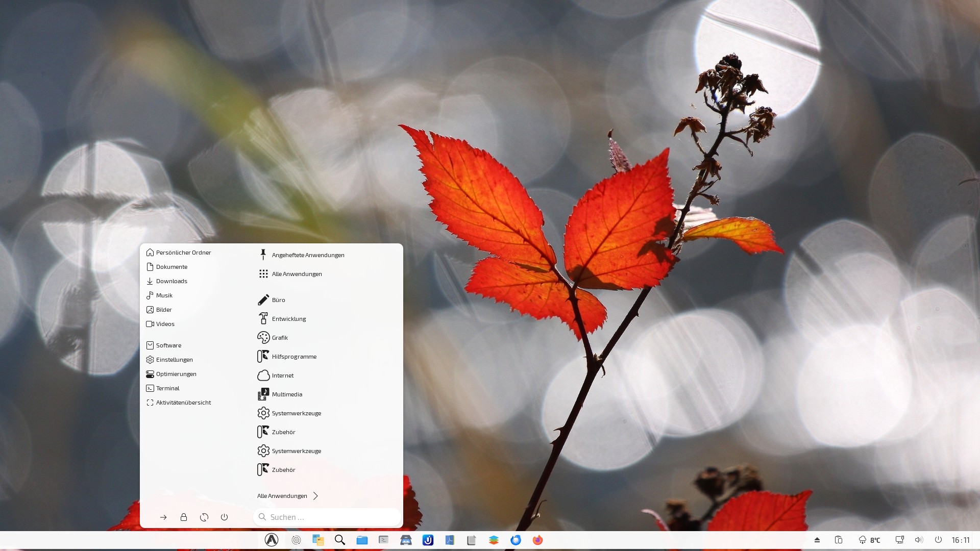Open the removable drives eject menu
Screen dimensions: 980x551
pos(817,540)
